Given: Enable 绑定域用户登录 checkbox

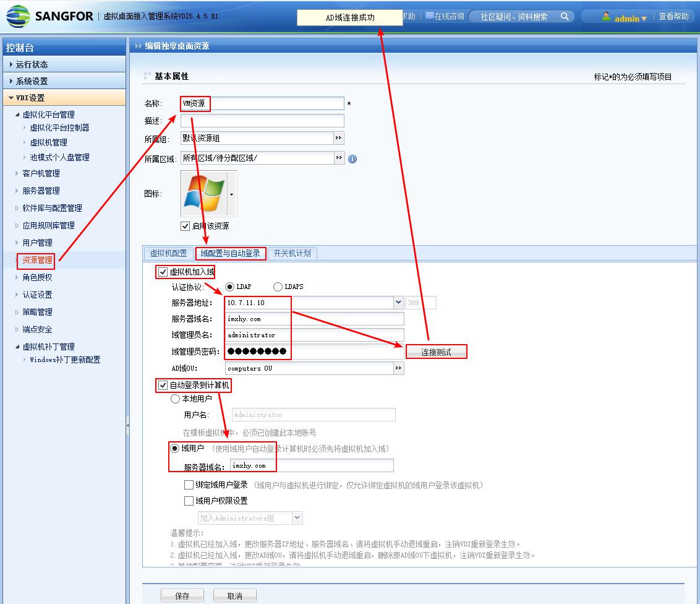Looking at the screenshot, I should [189, 485].
